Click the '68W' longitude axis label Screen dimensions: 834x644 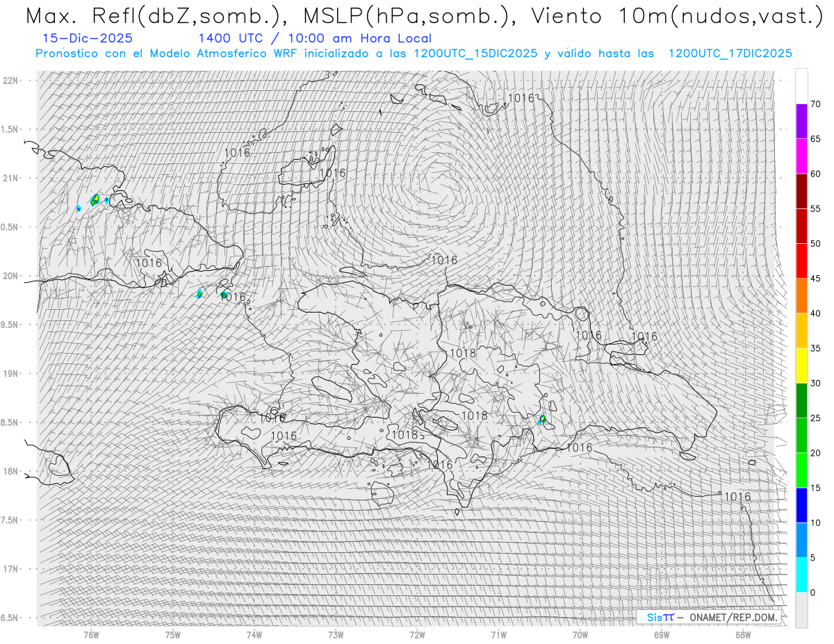click(x=743, y=634)
